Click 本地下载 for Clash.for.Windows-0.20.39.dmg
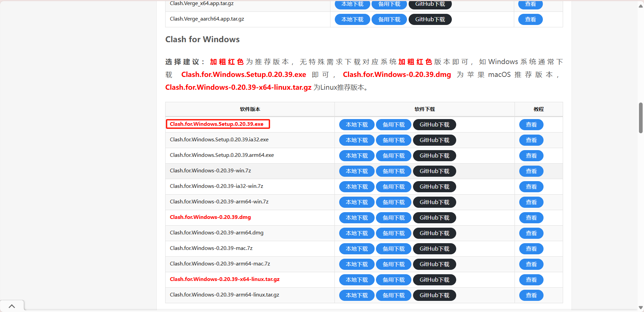 click(357, 218)
